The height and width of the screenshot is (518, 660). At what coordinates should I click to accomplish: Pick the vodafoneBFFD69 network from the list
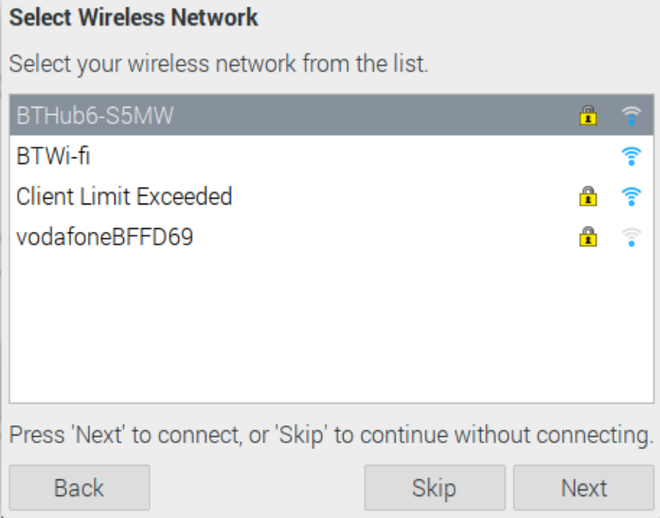(300, 237)
